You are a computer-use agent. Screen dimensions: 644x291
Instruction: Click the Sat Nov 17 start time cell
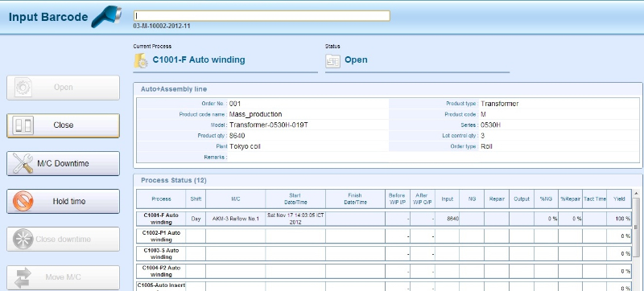coord(295,219)
